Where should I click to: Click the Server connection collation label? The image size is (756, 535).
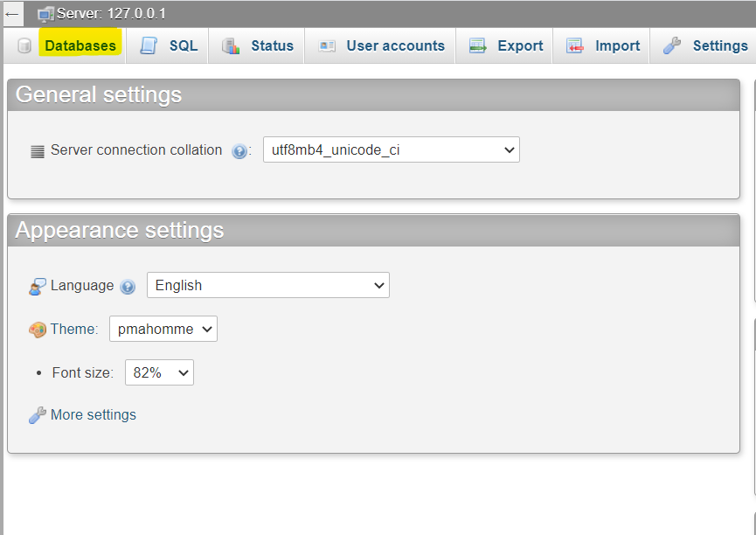click(x=136, y=150)
